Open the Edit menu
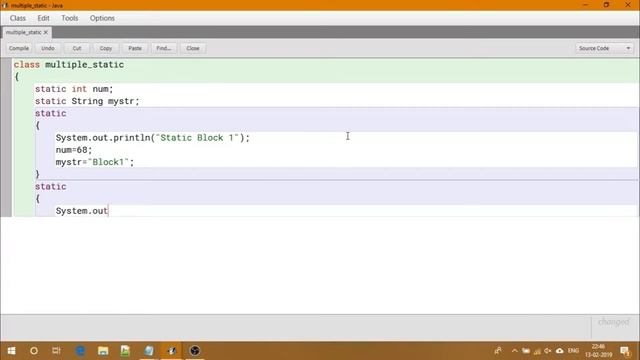The image size is (640, 360). (43, 18)
